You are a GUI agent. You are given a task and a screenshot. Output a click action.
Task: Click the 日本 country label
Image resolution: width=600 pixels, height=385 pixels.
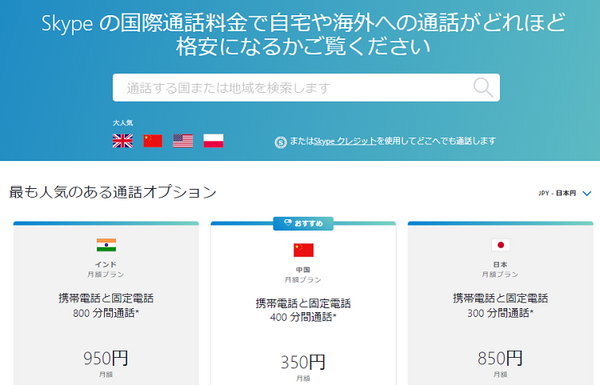(500, 264)
